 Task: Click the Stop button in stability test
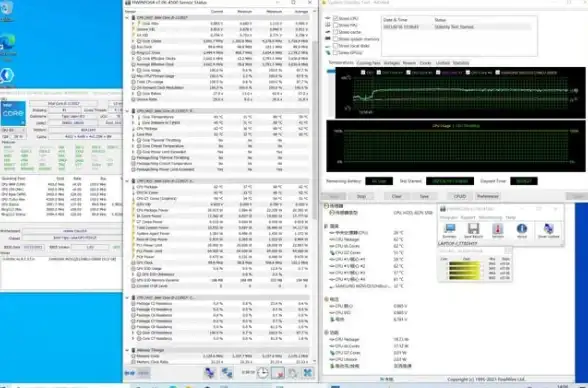click(362, 196)
